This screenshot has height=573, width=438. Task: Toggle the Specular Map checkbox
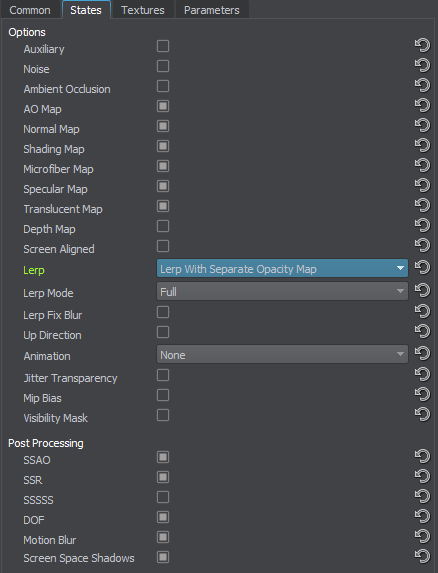click(163, 186)
